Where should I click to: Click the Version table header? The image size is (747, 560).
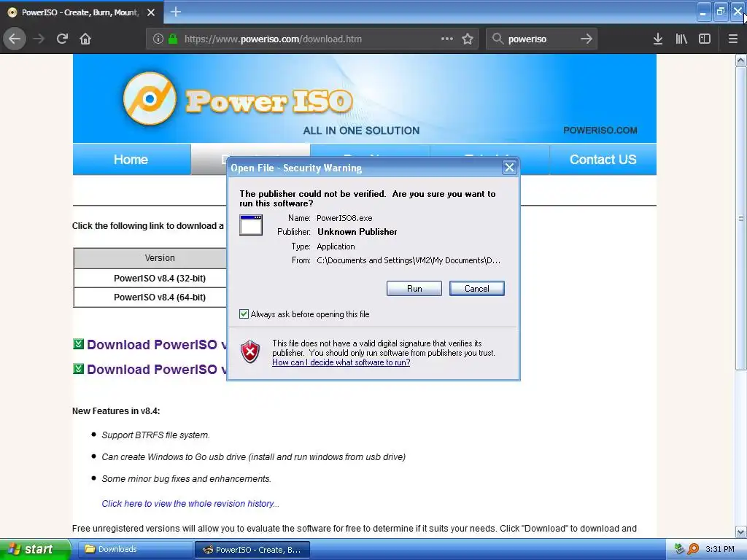(160, 257)
